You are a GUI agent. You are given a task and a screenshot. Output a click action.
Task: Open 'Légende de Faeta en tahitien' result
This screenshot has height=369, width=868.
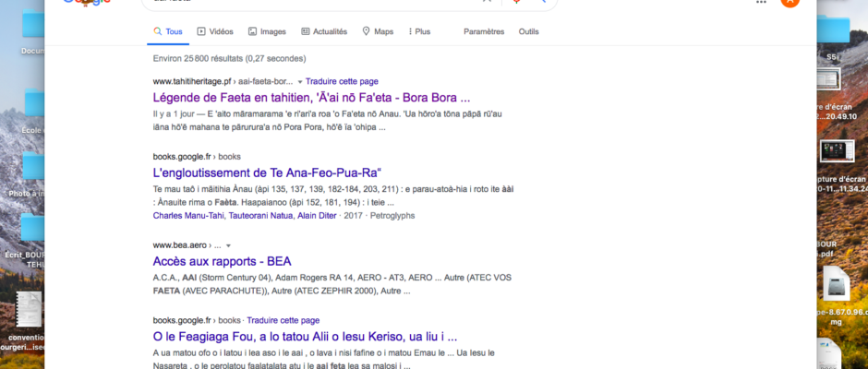pos(312,98)
